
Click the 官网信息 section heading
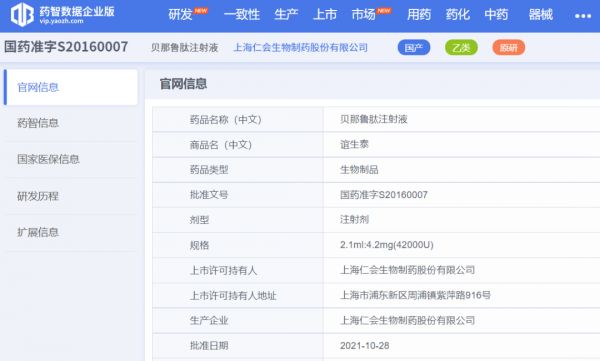pos(183,83)
